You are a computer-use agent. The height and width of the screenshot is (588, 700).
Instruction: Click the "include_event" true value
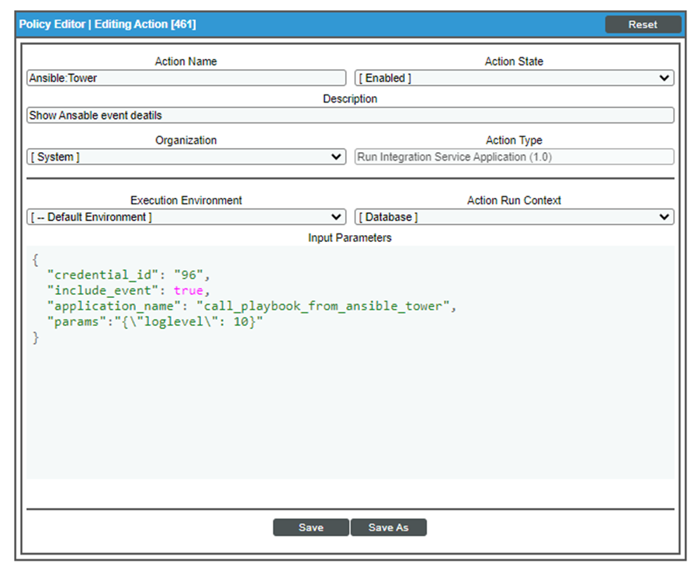click(x=189, y=290)
